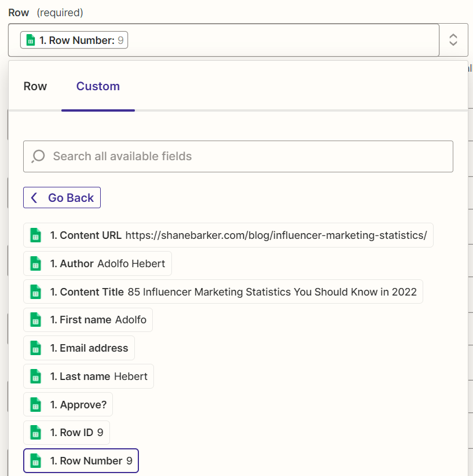Insert the Last name Hebert field

point(98,377)
